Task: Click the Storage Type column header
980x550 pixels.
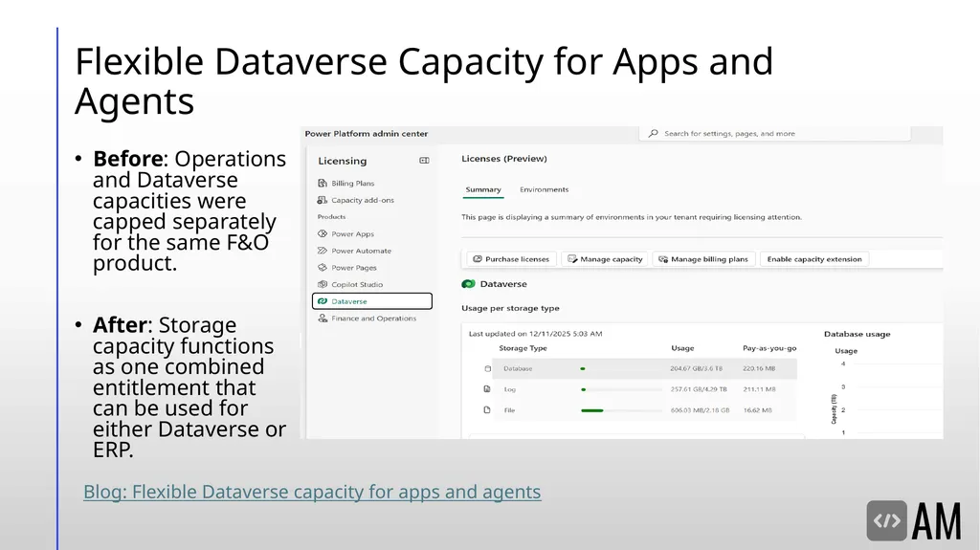Action: point(523,348)
